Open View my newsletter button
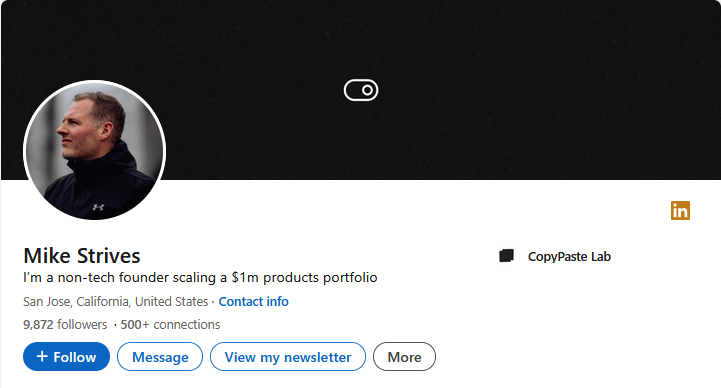Viewport: 721px width, 388px height. point(288,357)
